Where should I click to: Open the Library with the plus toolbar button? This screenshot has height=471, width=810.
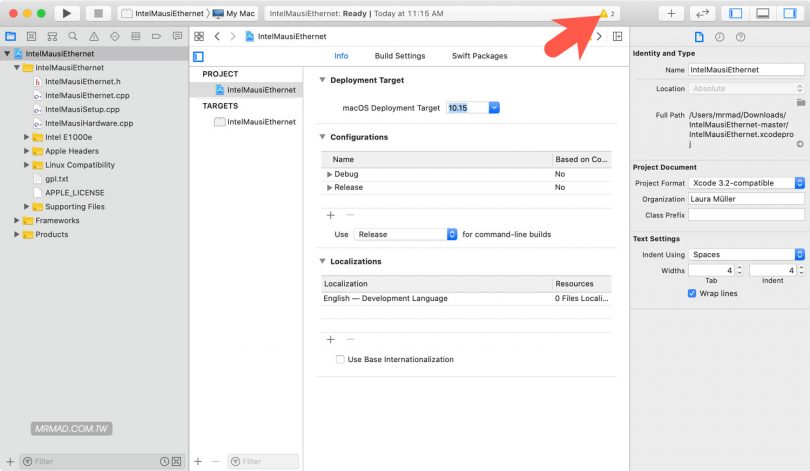[x=671, y=13]
